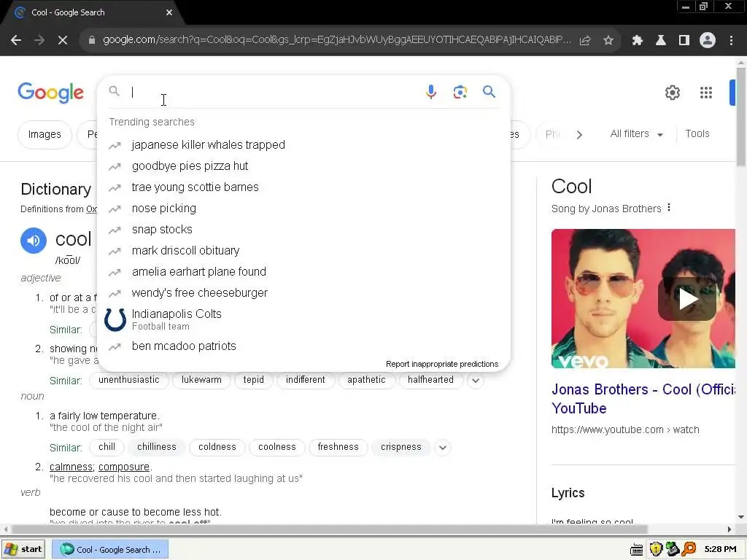
Task: Click the share page icon
Action: click(x=585, y=41)
